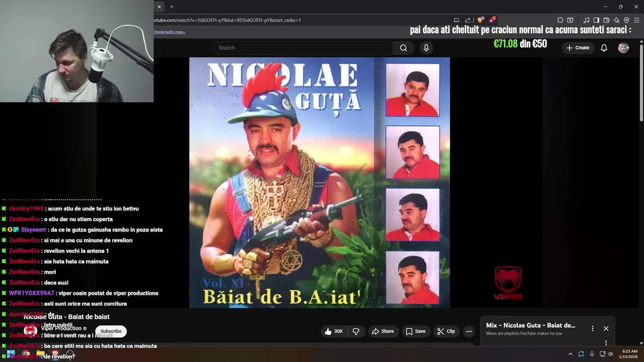Show hidden system tray icons
The width and height of the screenshot is (644, 362).
pyautogui.click(x=570, y=354)
